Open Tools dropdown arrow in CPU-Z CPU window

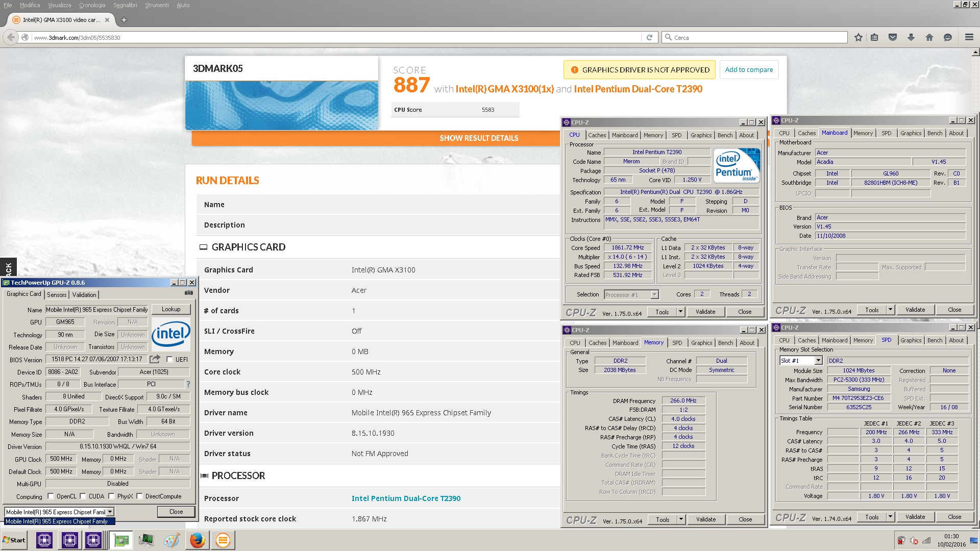tap(680, 312)
